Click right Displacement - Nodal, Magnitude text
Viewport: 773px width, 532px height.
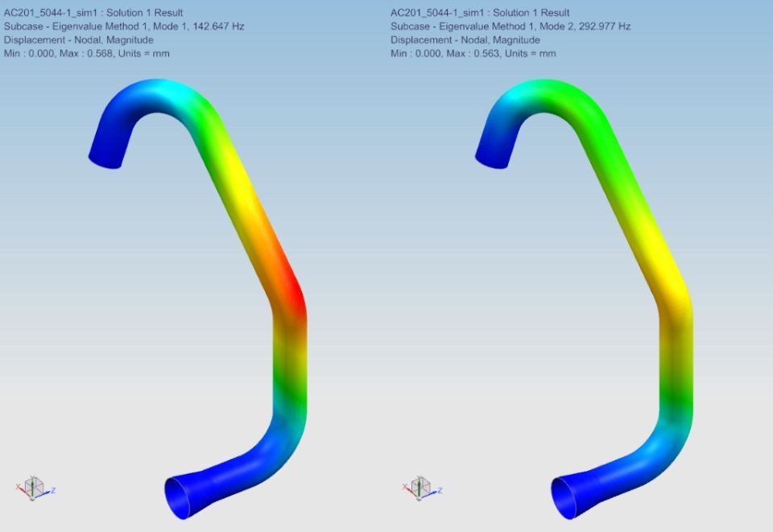[x=465, y=40]
